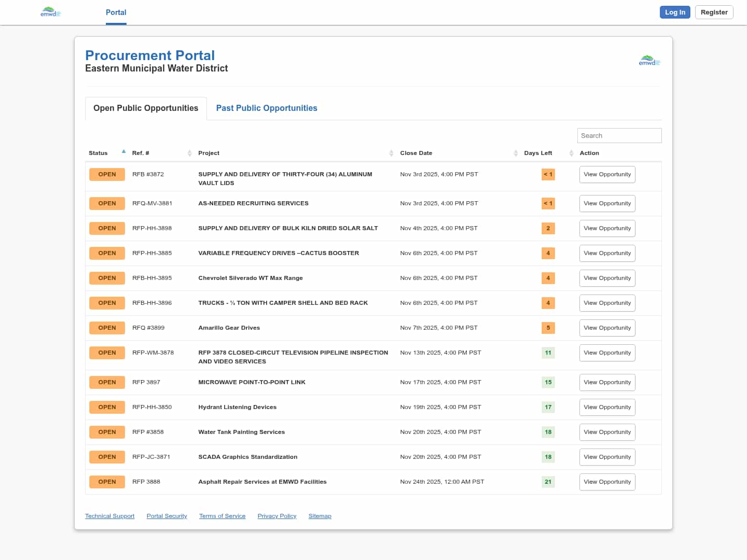Screen dimensions: 747x560
Task: Sort by Project column arrows
Action: [x=391, y=153]
